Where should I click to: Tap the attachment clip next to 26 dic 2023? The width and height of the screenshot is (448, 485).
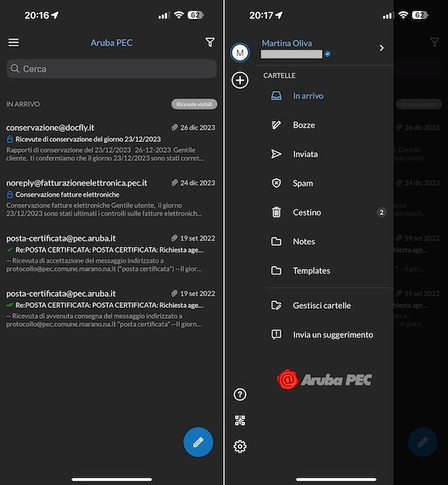click(x=175, y=127)
